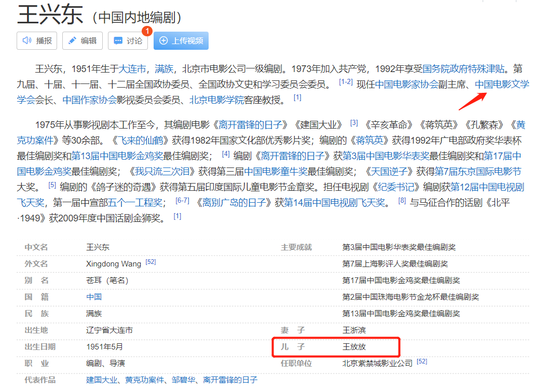Viewport: 547px width, 392px height.
Task: Click the 王浙滨 wife value
Action: tap(354, 330)
